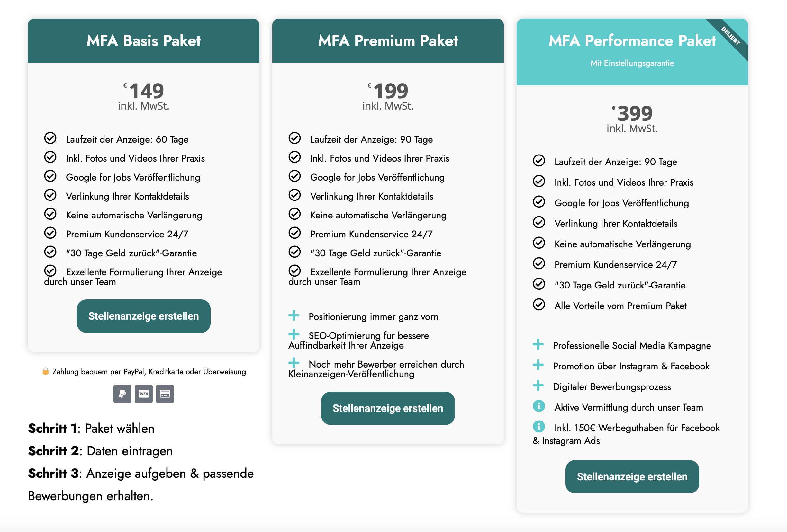
Task: Click plus icon beside SEO-Optimierung
Action: [294, 334]
